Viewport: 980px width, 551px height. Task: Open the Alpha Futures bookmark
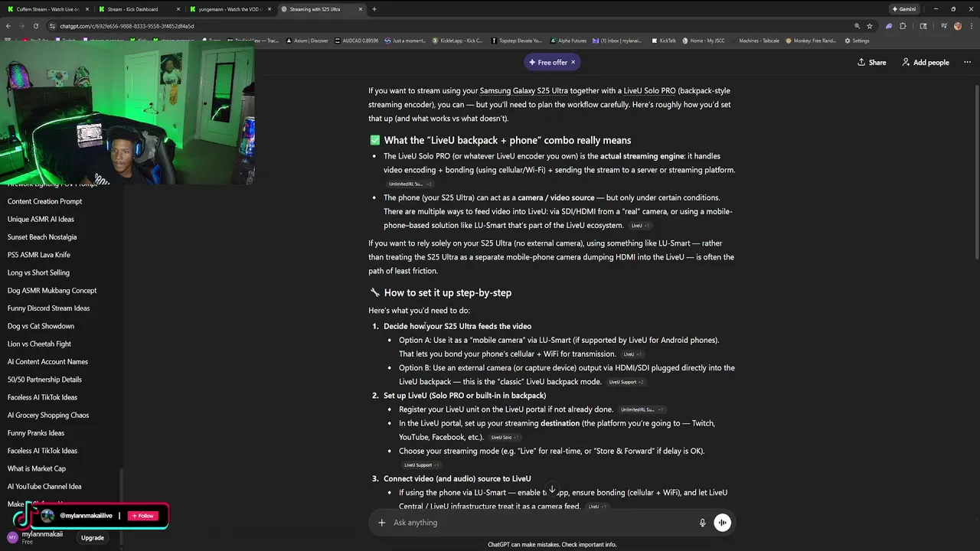coord(570,41)
